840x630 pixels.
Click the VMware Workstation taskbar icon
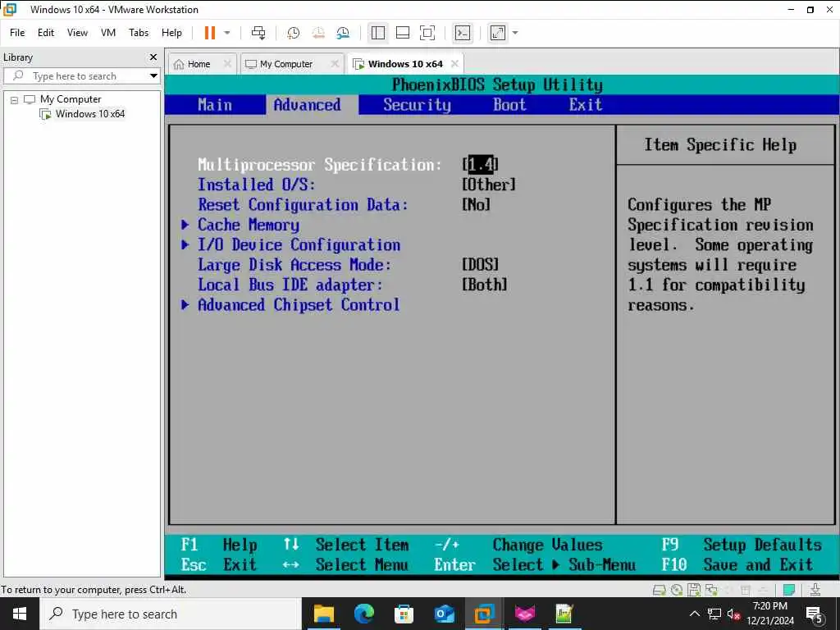tap(484, 614)
